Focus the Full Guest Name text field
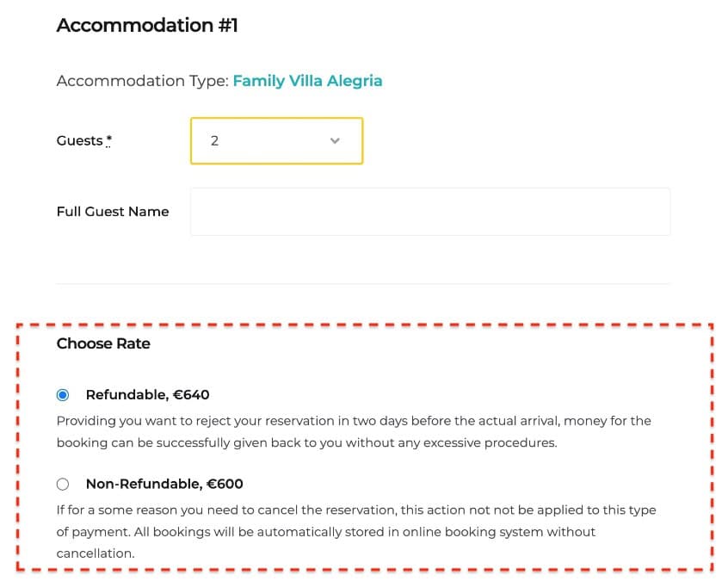Screen dimensions: 728x581 (x=429, y=212)
